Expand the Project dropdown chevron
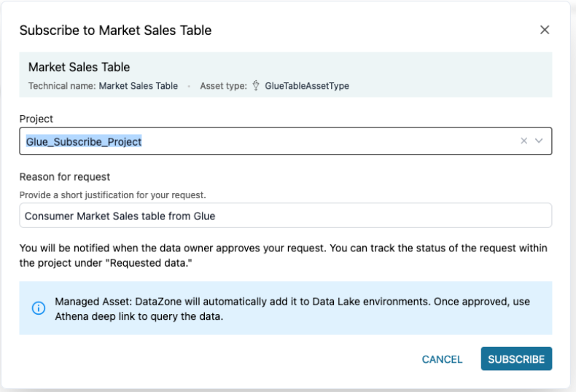 pyautogui.click(x=540, y=141)
